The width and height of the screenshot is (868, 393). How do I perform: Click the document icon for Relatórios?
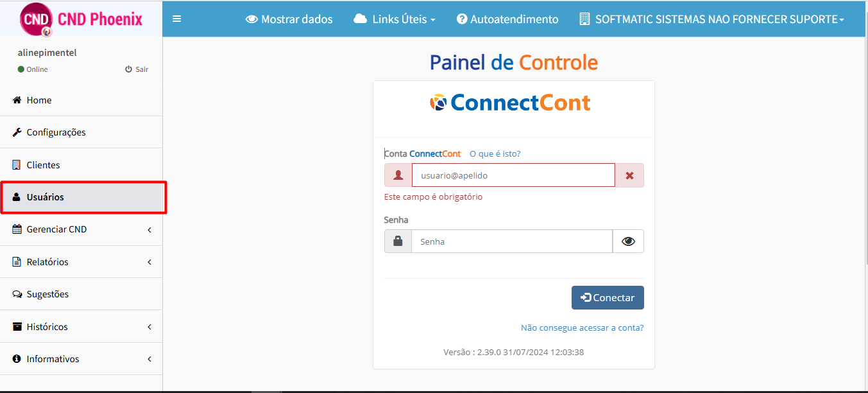click(x=17, y=262)
